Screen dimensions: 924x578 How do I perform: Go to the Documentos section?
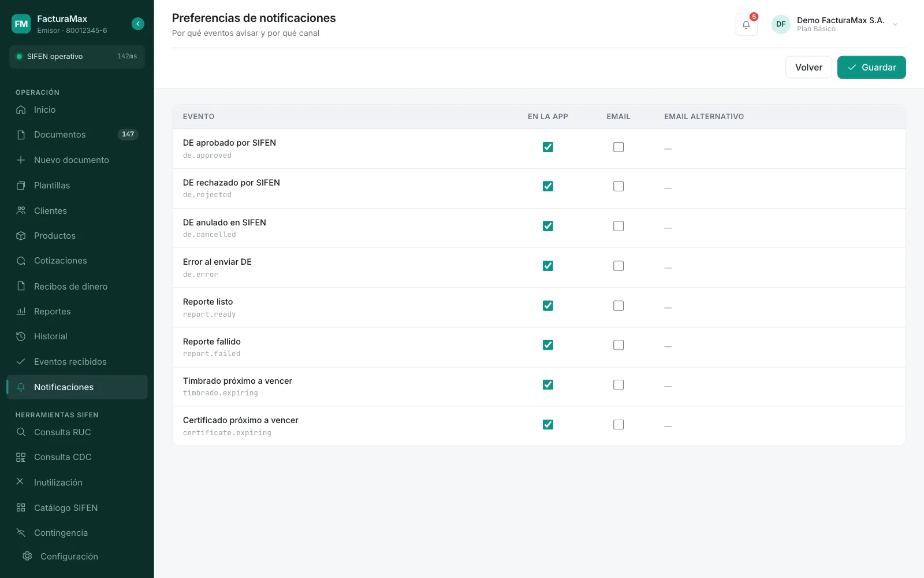(x=77, y=135)
